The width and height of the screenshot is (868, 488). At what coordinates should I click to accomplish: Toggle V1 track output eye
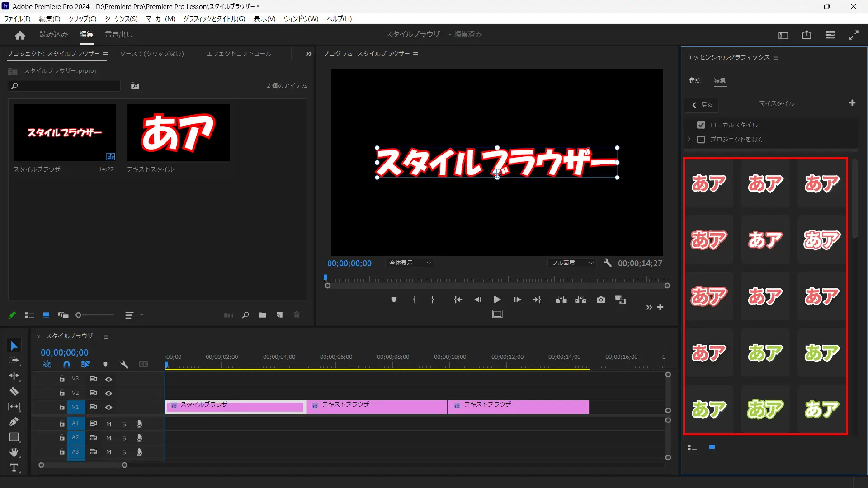(x=108, y=407)
